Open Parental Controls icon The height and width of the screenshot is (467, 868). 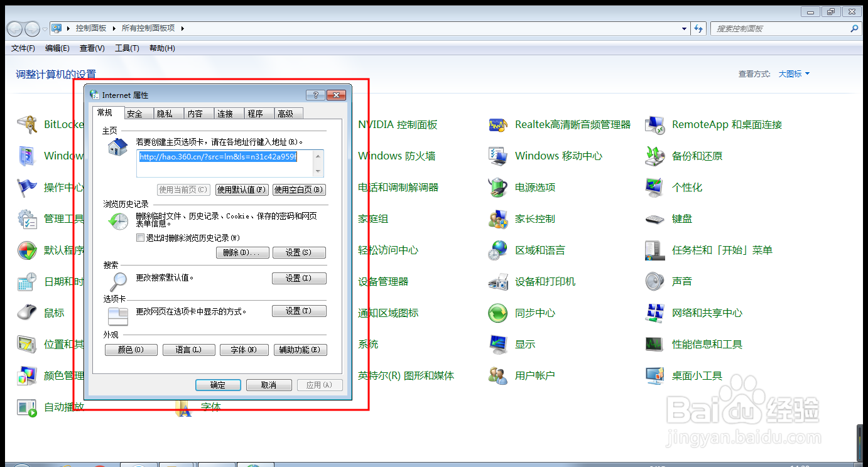click(498, 218)
